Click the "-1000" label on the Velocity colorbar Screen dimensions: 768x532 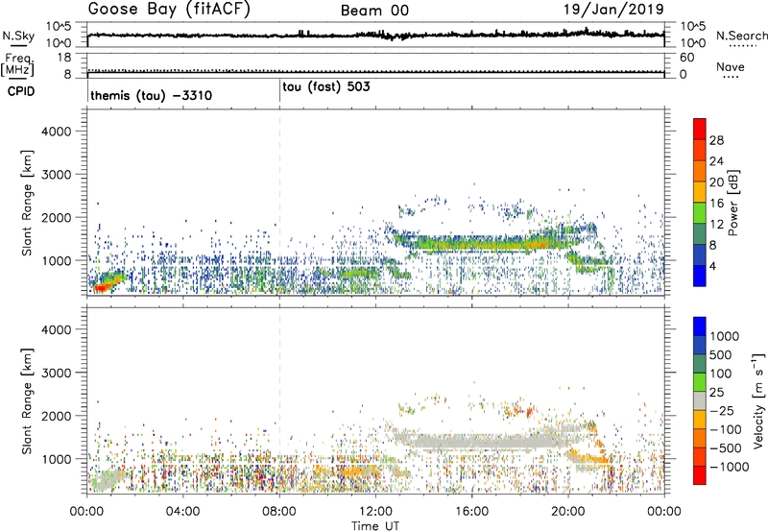729,467
